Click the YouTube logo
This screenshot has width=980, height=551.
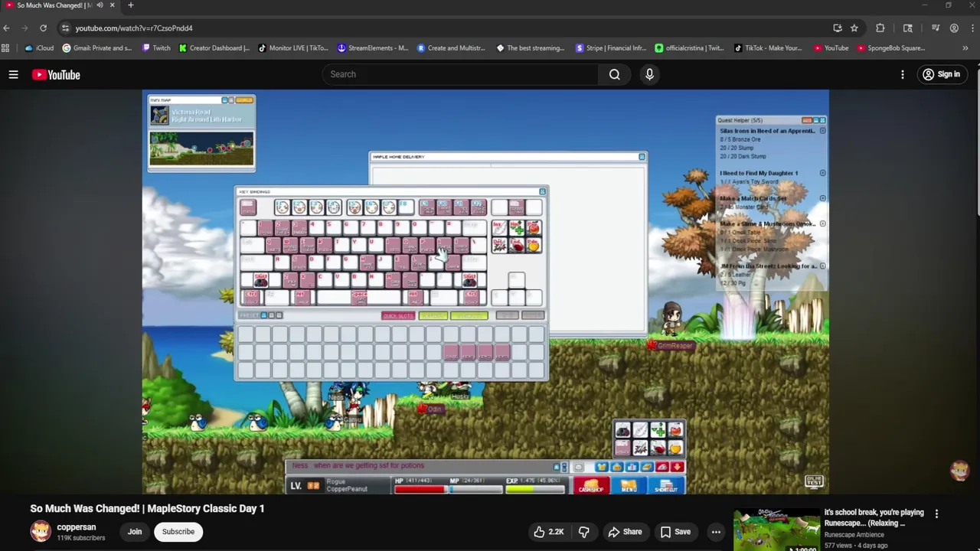(56, 74)
